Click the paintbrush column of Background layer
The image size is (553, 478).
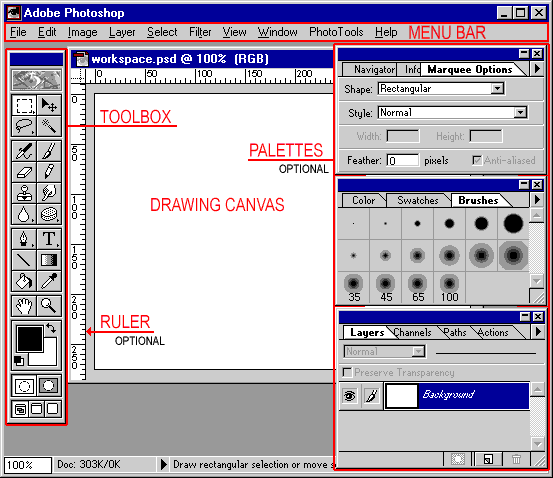click(x=371, y=396)
